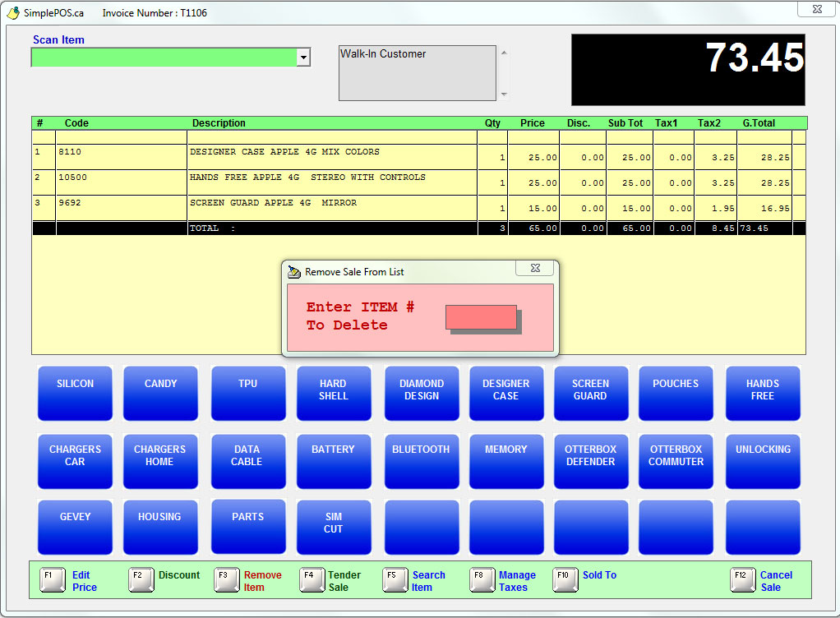The image size is (840, 618).
Task: Click the TOTAL row 65.00 price cell
Action: pos(533,228)
